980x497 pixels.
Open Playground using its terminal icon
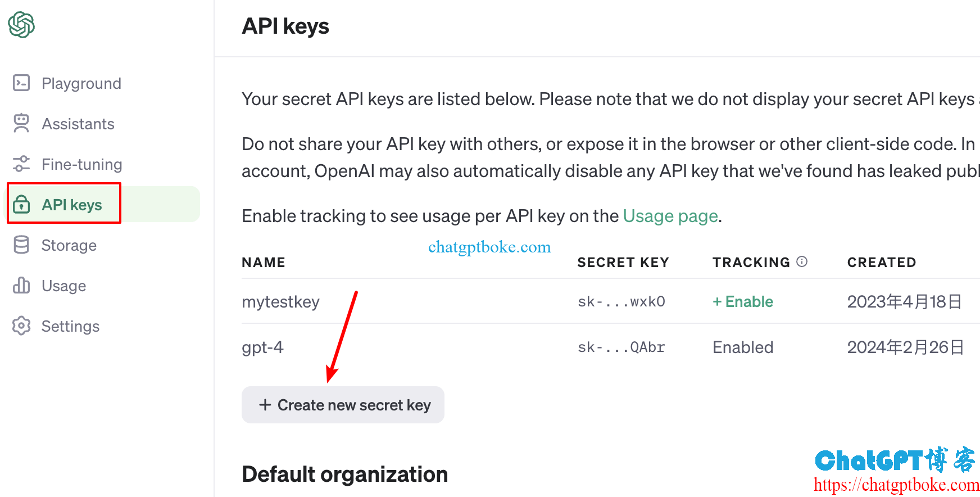(x=21, y=83)
